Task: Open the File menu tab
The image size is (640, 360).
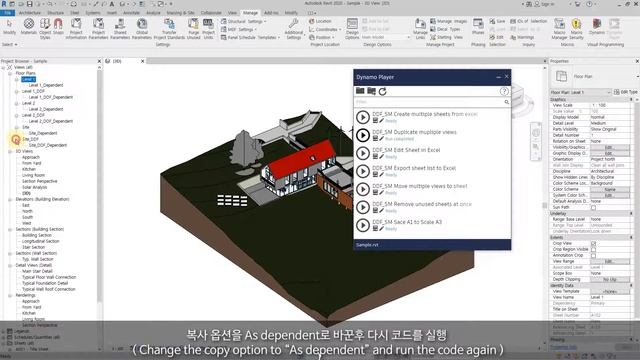Action: click(8, 13)
